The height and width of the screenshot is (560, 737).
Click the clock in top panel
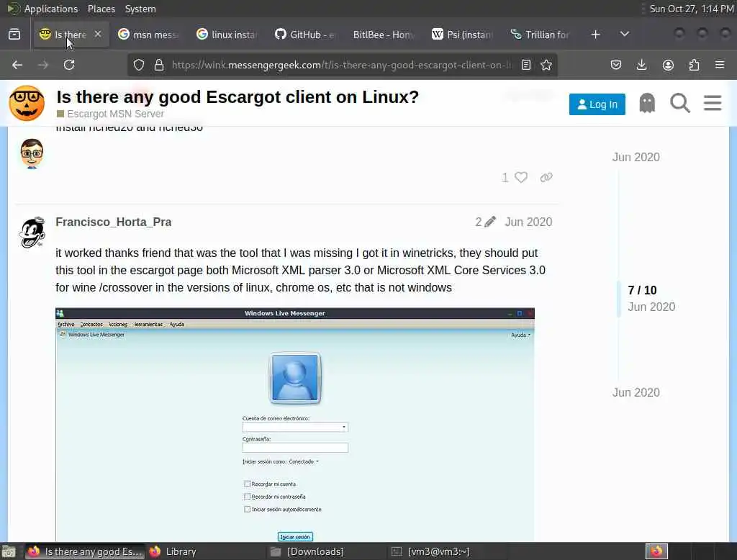click(692, 9)
